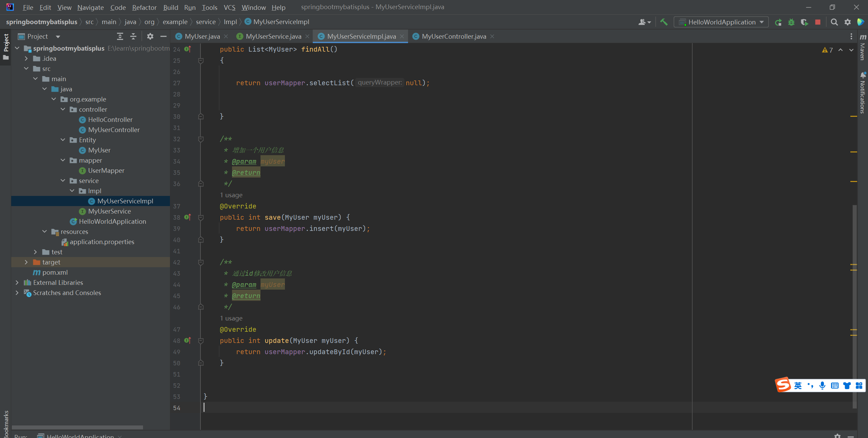Click the Collapse All icon in Project panel
868x438 pixels.
133,36
